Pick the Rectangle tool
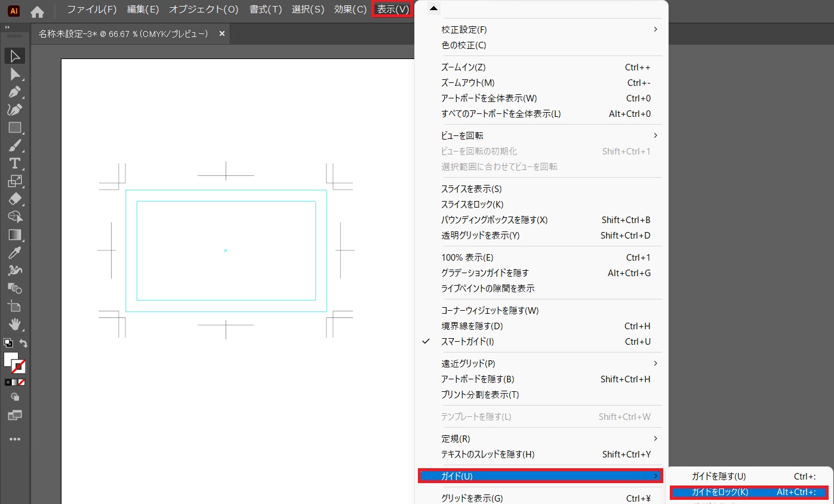The image size is (834, 504). pyautogui.click(x=15, y=127)
